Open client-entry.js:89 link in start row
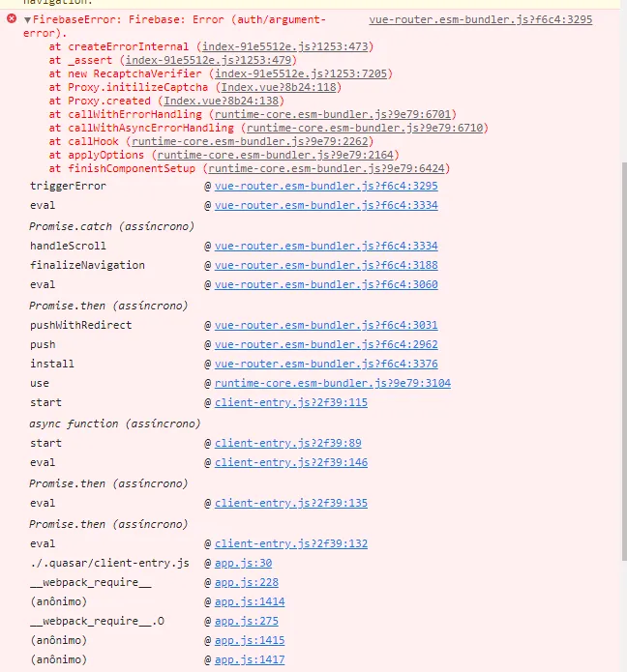 [287, 443]
